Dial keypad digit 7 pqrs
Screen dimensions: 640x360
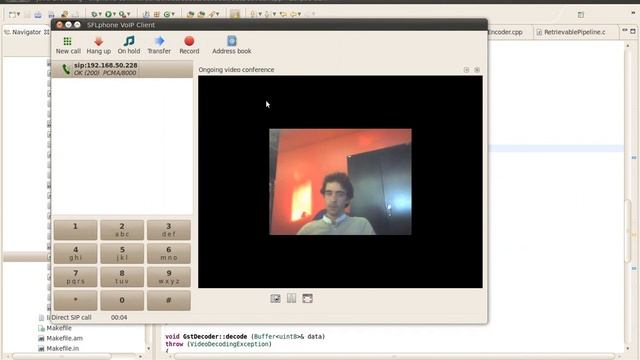pyautogui.click(x=76, y=277)
